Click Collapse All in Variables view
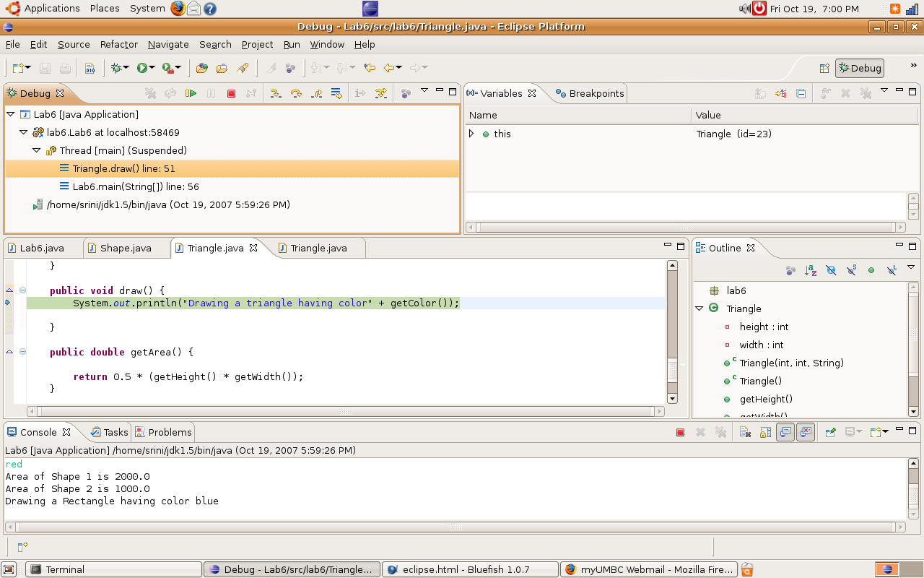This screenshot has height=578, width=924. (801, 93)
